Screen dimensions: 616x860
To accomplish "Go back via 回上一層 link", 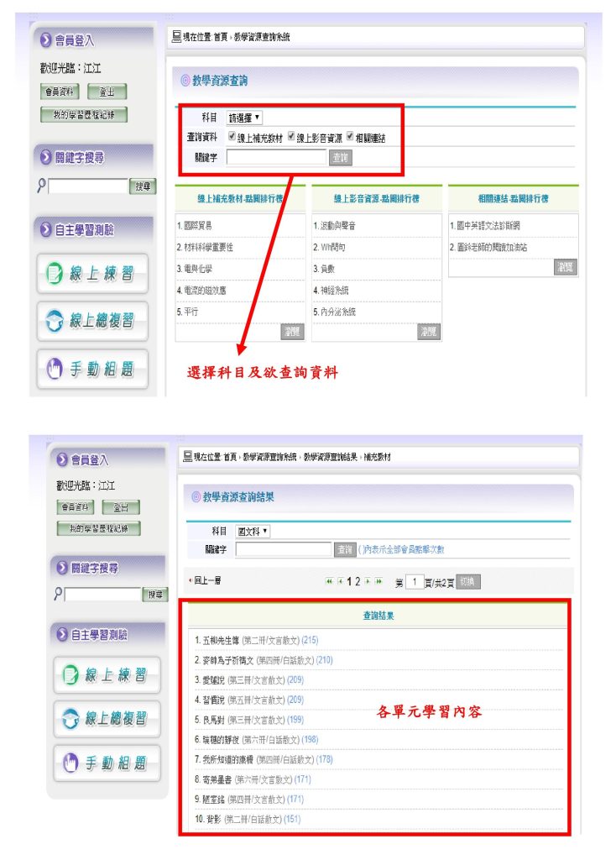I will click(x=205, y=581).
